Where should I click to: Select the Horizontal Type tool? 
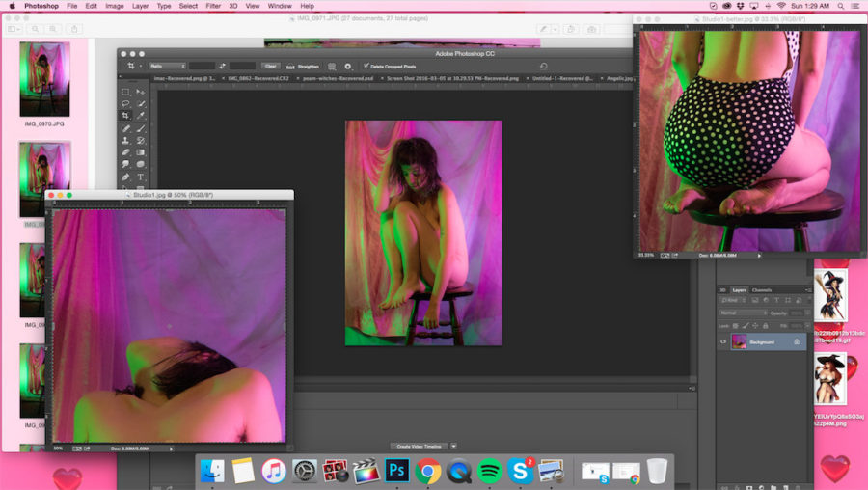click(141, 177)
